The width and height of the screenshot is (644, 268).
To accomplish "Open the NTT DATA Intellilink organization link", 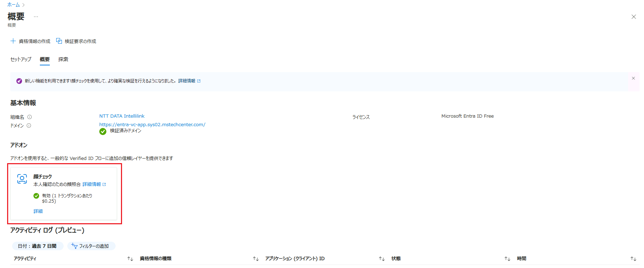I will click(122, 116).
